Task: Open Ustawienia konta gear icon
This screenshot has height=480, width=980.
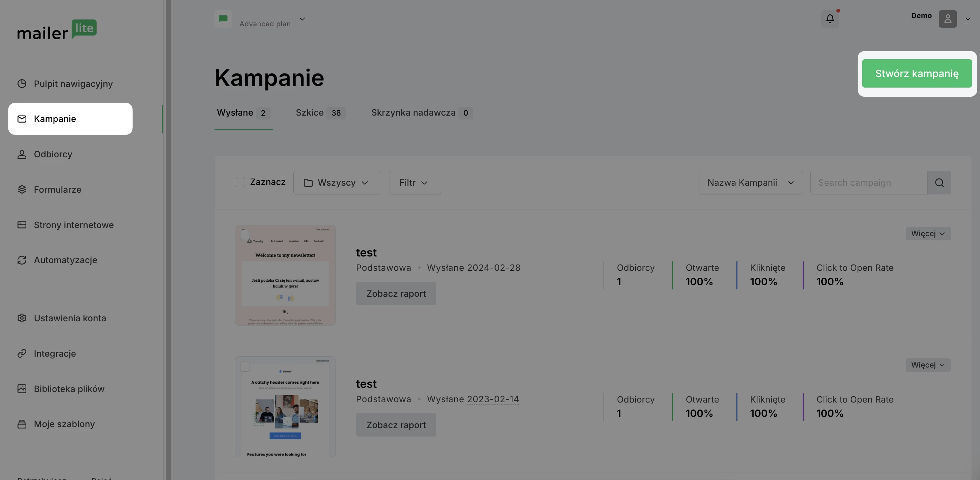Action: pos(22,318)
